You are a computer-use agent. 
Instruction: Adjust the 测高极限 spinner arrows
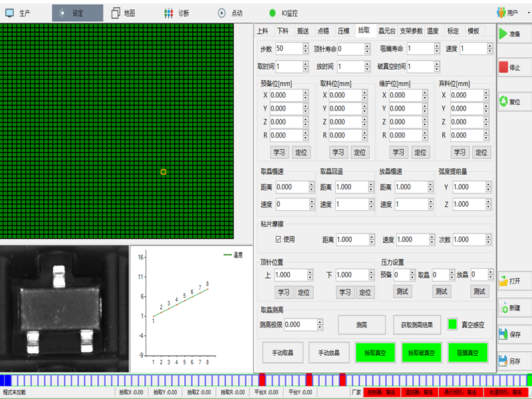pyautogui.click(x=320, y=325)
